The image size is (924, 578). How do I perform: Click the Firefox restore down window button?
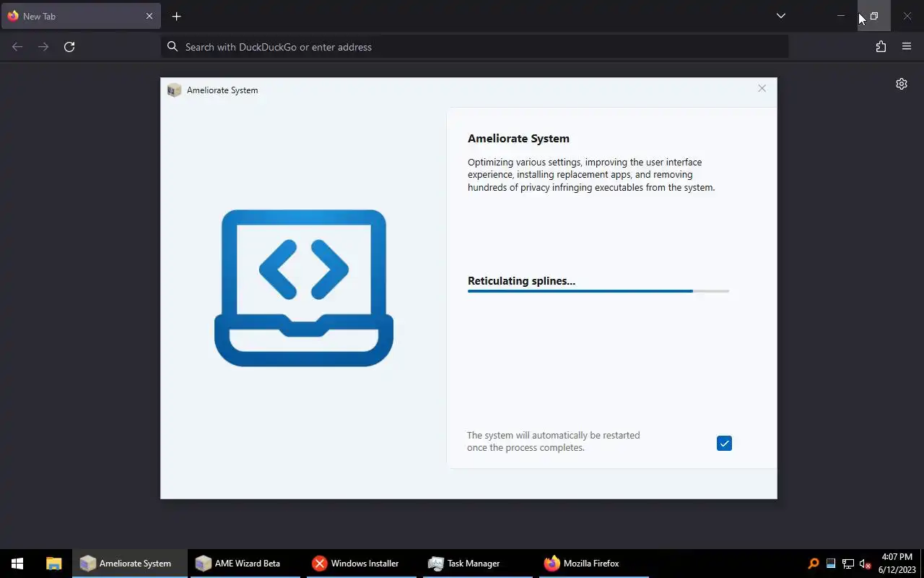[x=874, y=16]
